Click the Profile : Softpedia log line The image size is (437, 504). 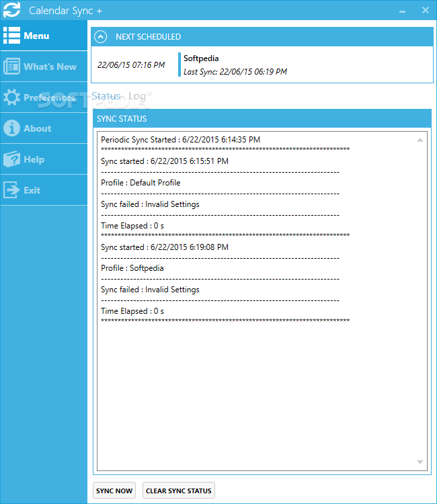pyautogui.click(x=132, y=268)
